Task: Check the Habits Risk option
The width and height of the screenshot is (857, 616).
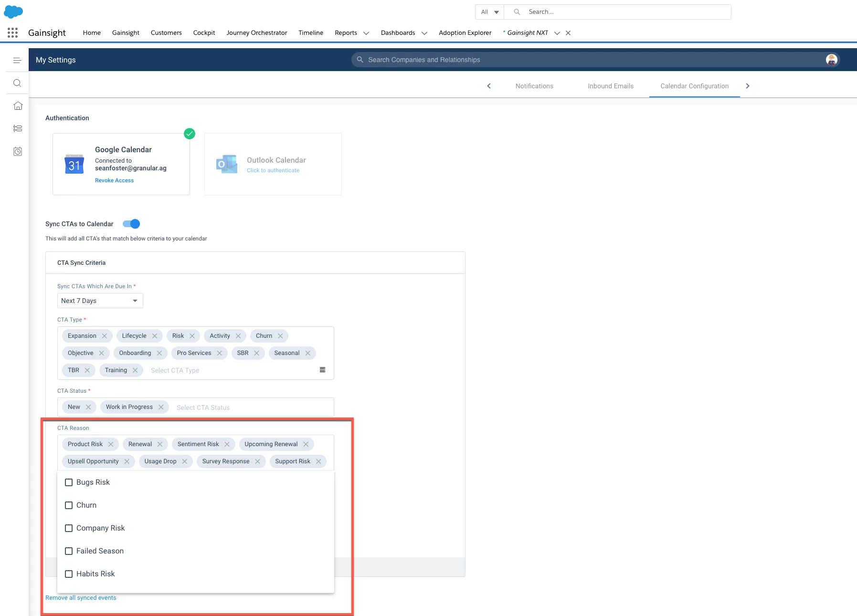Action: pos(69,574)
